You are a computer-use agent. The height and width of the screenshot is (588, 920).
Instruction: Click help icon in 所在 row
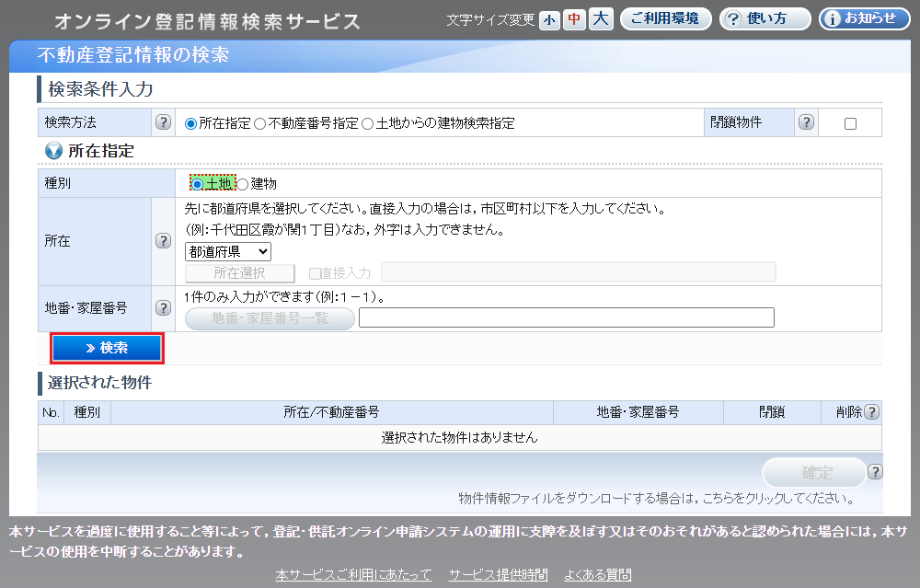[x=163, y=241]
